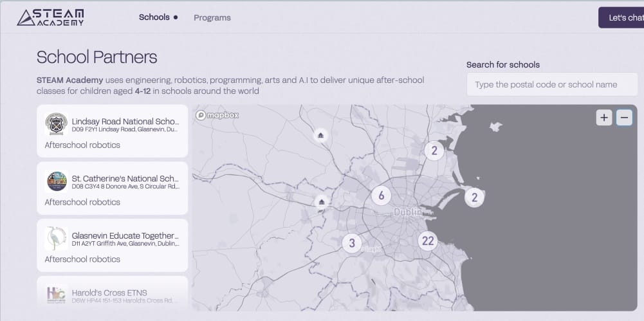Expand the cluster of 22 schools

tap(428, 241)
